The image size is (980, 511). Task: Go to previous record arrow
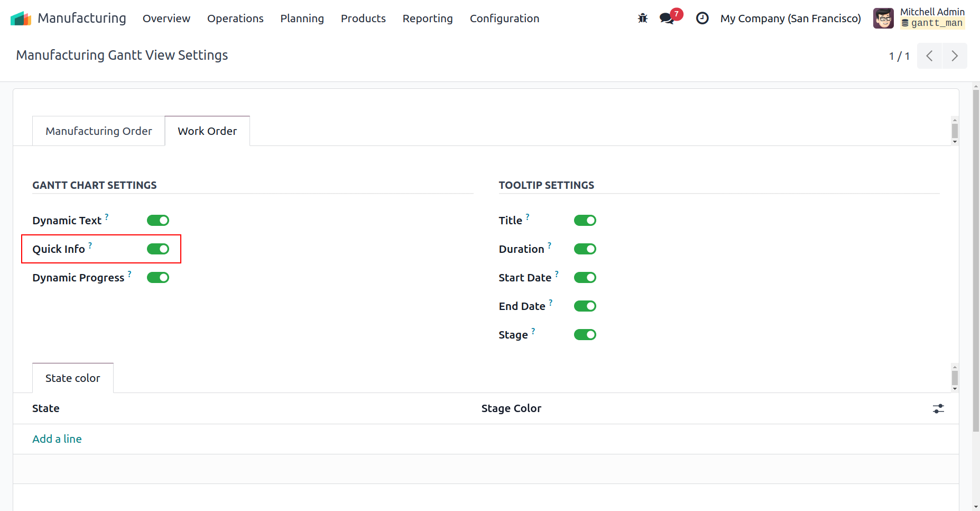click(929, 56)
